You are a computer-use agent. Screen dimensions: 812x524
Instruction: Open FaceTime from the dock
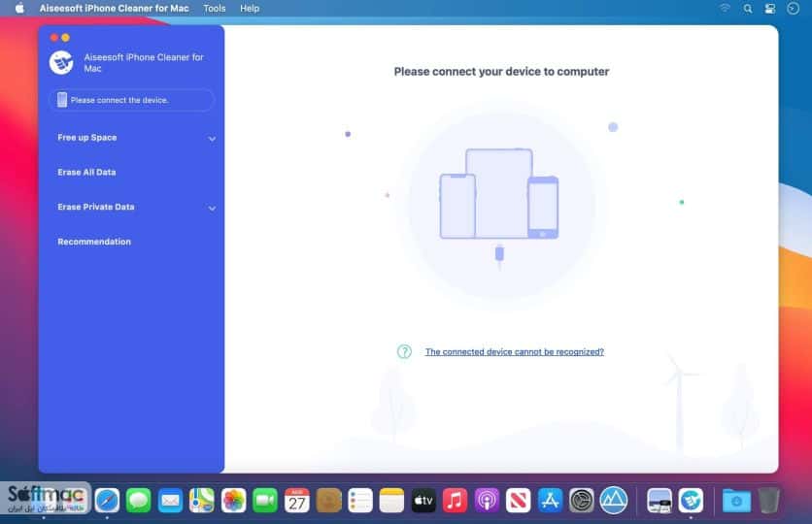click(x=265, y=500)
